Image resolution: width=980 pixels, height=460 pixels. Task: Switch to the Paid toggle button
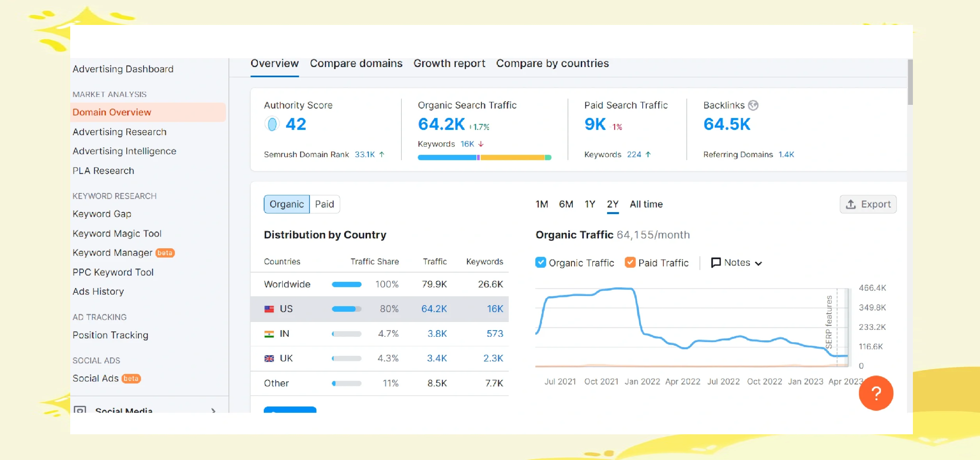coord(325,204)
